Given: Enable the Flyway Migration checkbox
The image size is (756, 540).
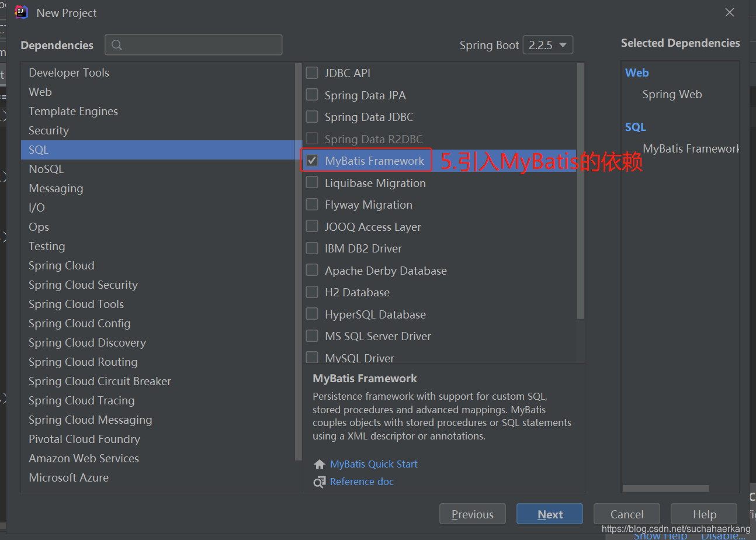Looking at the screenshot, I should coord(313,205).
